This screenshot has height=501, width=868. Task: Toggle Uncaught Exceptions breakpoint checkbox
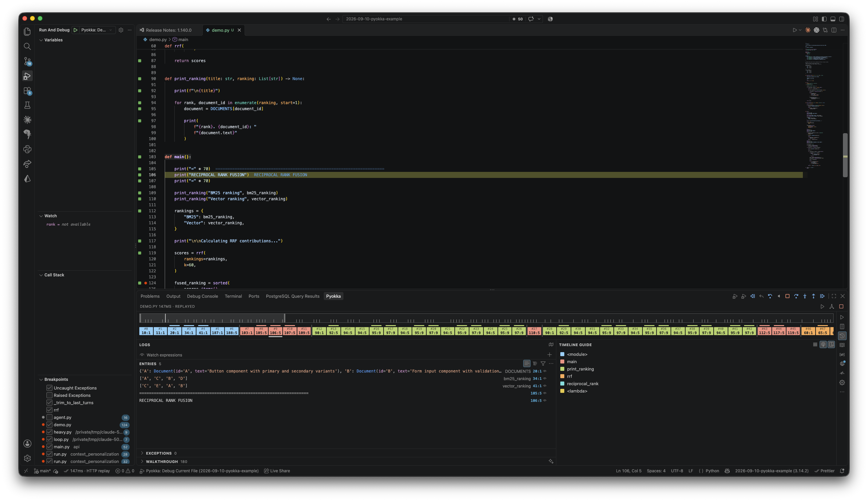tap(49, 388)
